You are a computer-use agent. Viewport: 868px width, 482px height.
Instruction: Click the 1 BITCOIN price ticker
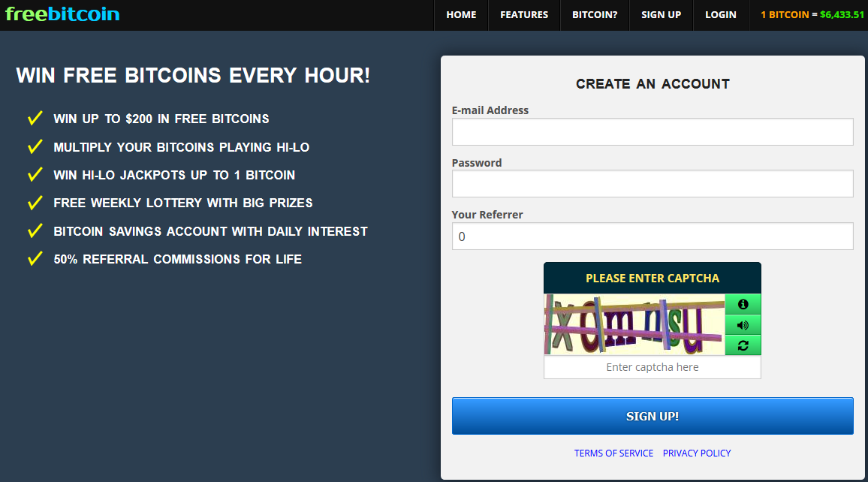point(812,15)
